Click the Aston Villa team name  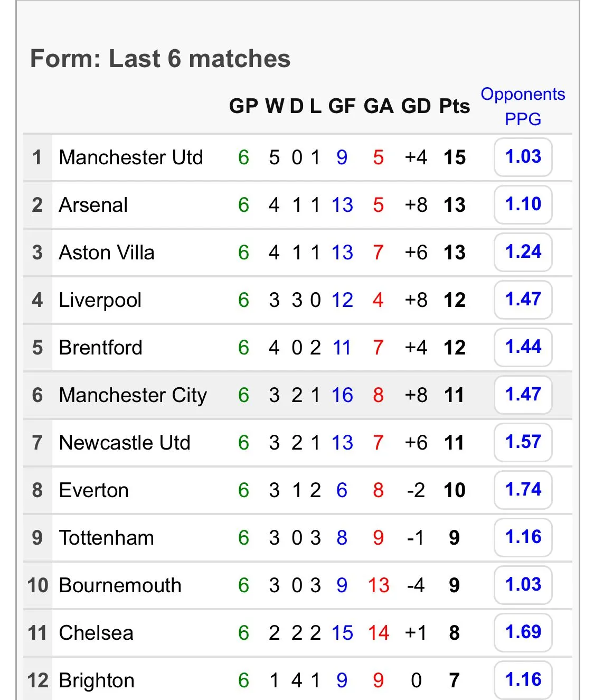[107, 253]
